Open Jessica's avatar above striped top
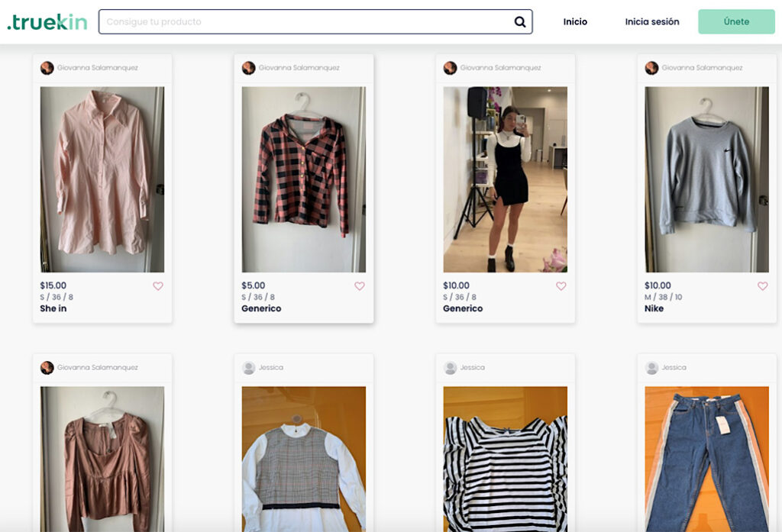 [x=450, y=368]
